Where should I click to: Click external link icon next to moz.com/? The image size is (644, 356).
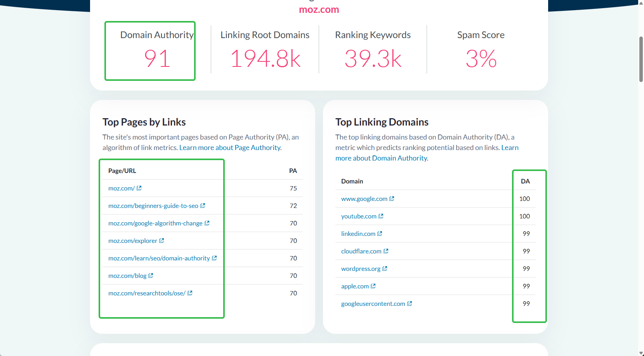(x=139, y=188)
